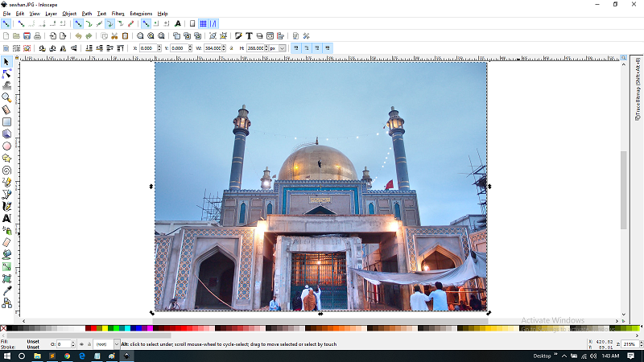
Task: Activate the Text tool in toolbox
Action: click(6, 218)
